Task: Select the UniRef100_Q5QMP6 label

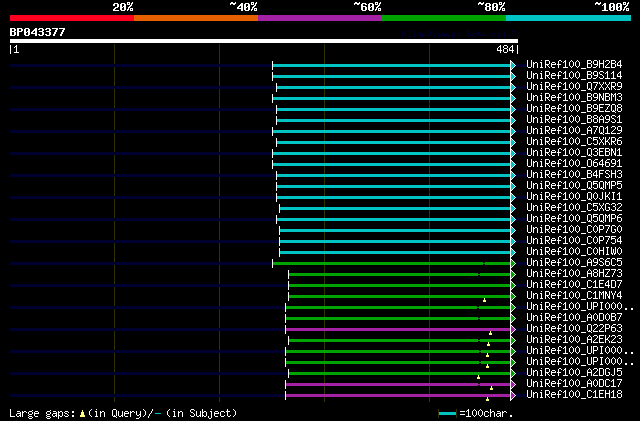Action: pyautogui.click(x=574, y=219)
